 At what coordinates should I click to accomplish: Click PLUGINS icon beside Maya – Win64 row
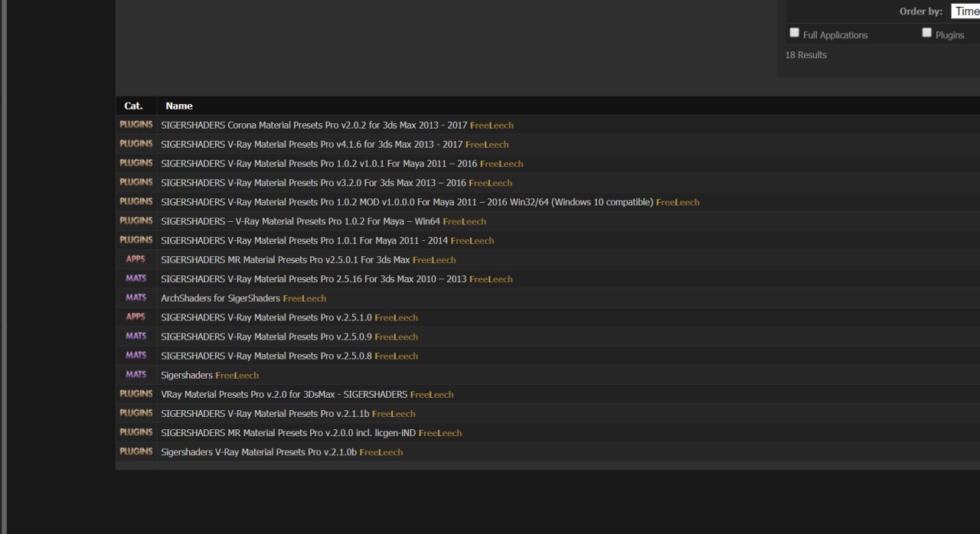136,220
